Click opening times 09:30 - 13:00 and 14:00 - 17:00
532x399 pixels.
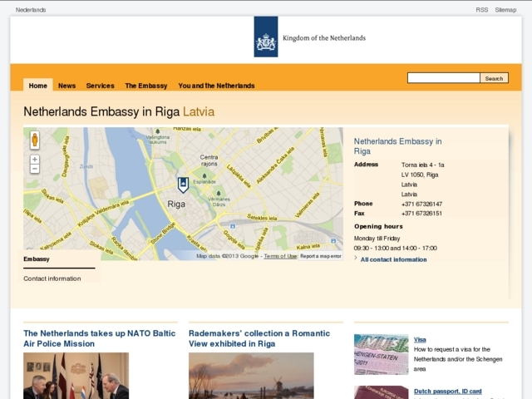396,248
